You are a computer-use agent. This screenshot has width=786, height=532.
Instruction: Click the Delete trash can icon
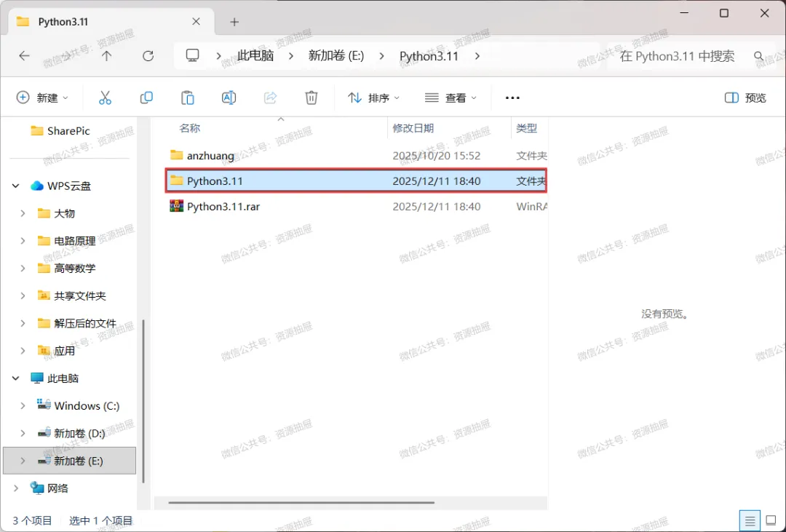(311, 98)
